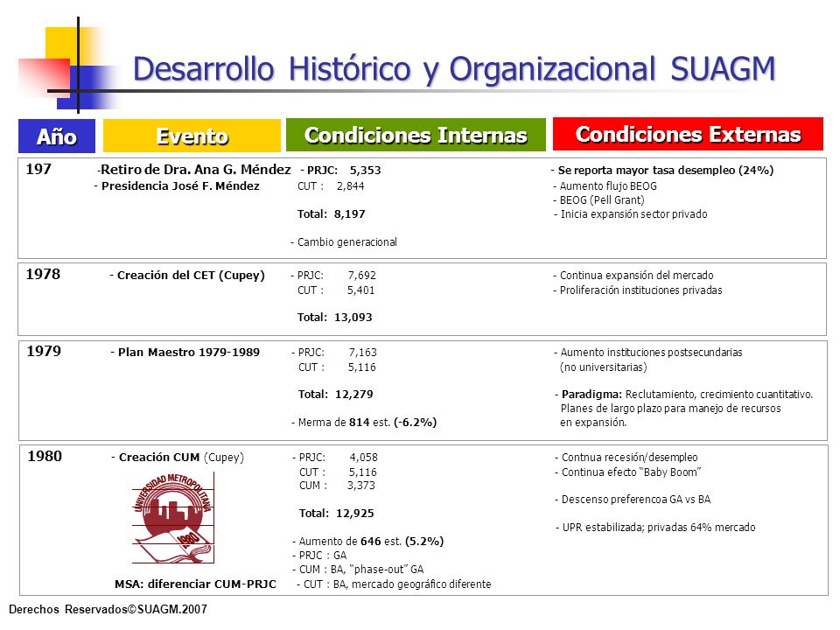
Task: Click Descenso preferencoa GA vs BA
Action: tap(633, 500)
